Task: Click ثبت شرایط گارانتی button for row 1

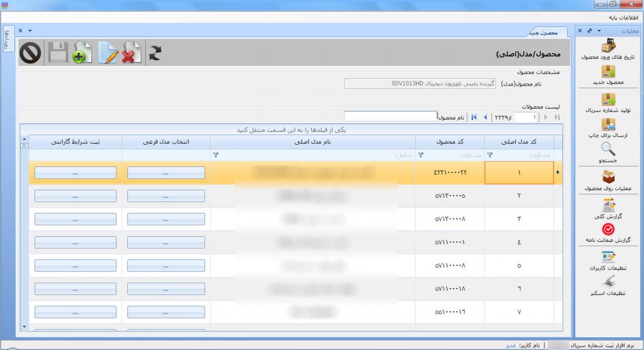Action: coord(75,173)
